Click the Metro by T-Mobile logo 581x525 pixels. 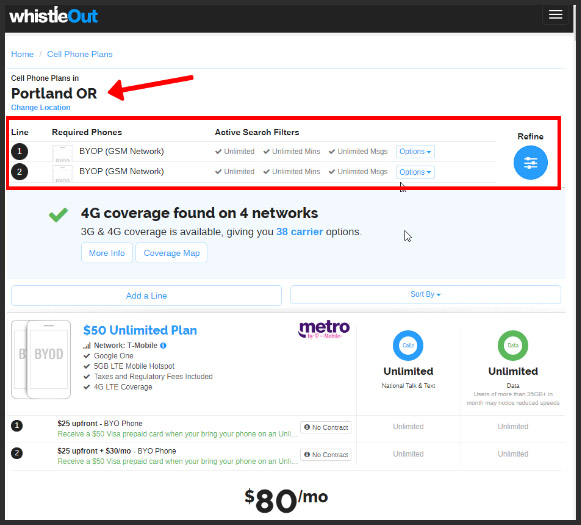pyautogui.click(x=324, y=329)
